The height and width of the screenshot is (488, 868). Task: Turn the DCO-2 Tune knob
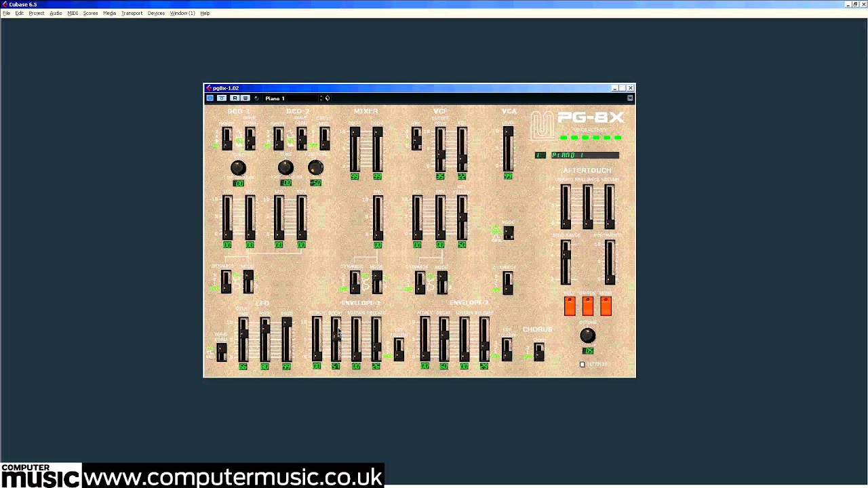tap(285, 167)
